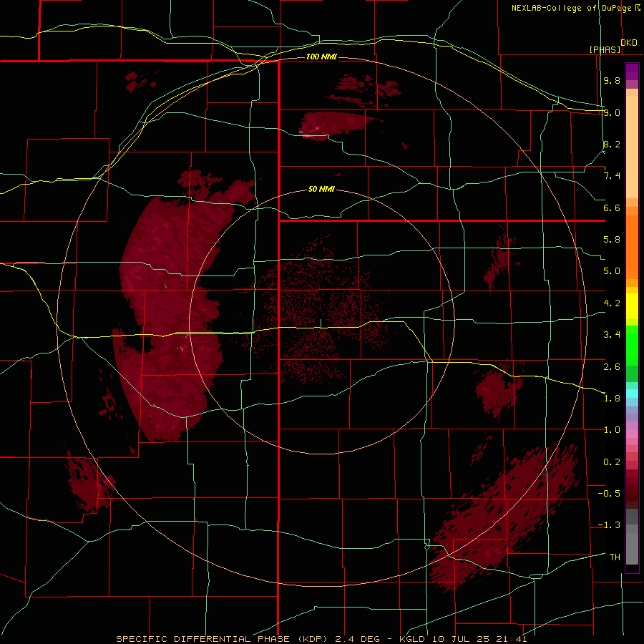Pick the purple segment atop the color scale
The image size is (644, 644).
[x=632, y=72]
